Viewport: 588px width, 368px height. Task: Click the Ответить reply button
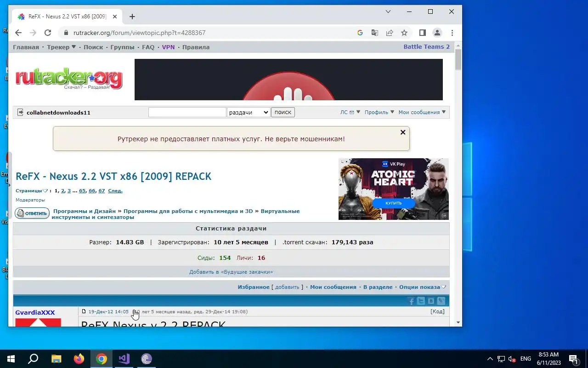coord(32,213)
